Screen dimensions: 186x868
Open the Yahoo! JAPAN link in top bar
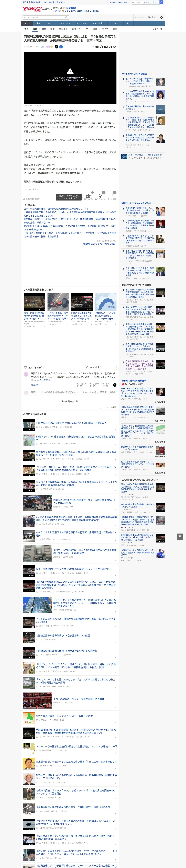pos(116,2)
